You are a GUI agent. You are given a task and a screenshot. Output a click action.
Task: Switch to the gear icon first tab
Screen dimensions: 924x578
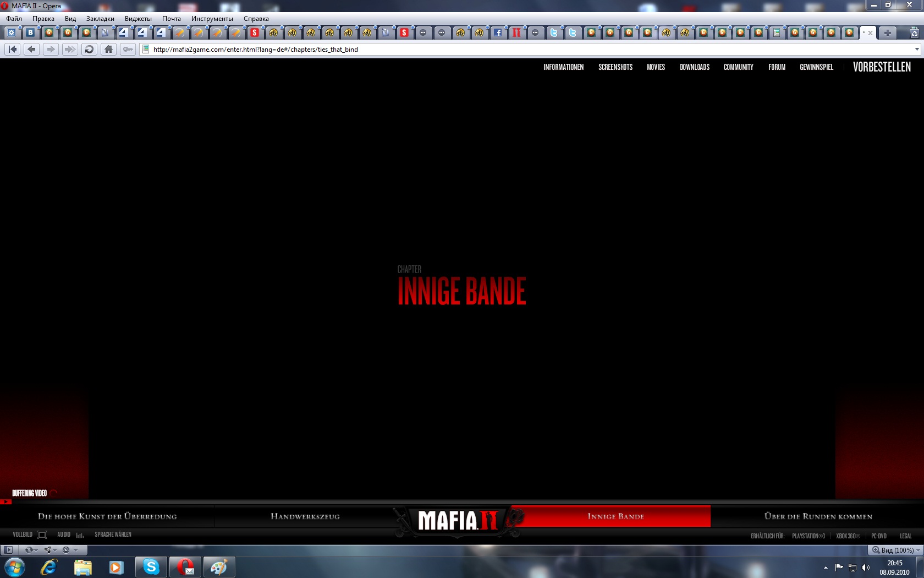coord(12,32)
